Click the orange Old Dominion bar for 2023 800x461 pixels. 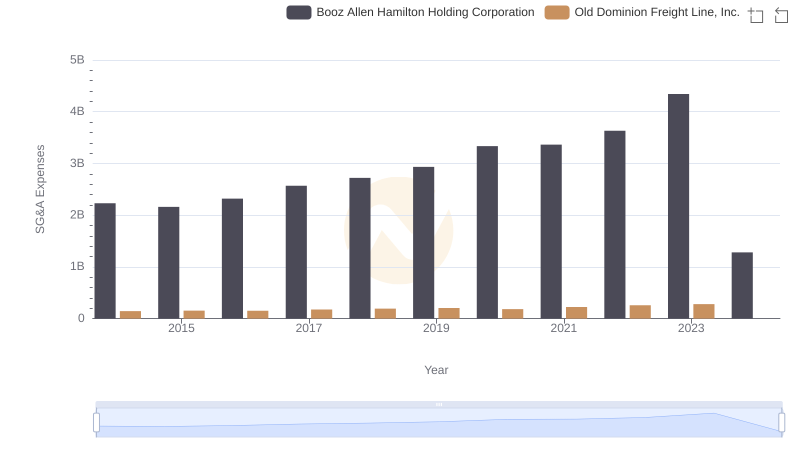click(704, 311)
